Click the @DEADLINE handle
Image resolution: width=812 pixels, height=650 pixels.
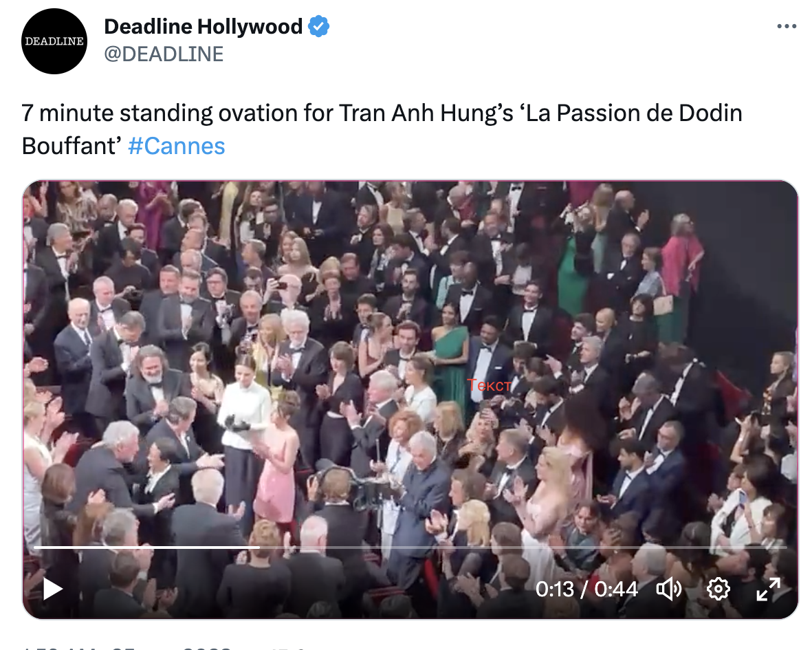pos(164,54)
